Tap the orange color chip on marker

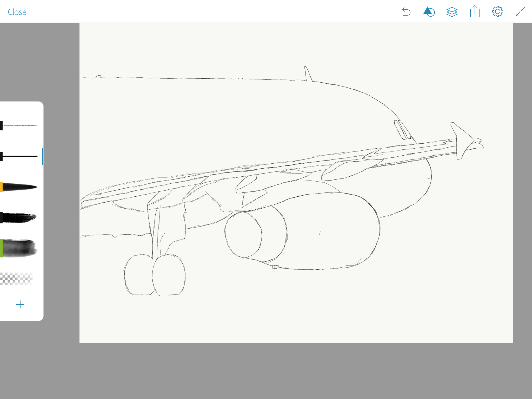(x=1, y=187)
